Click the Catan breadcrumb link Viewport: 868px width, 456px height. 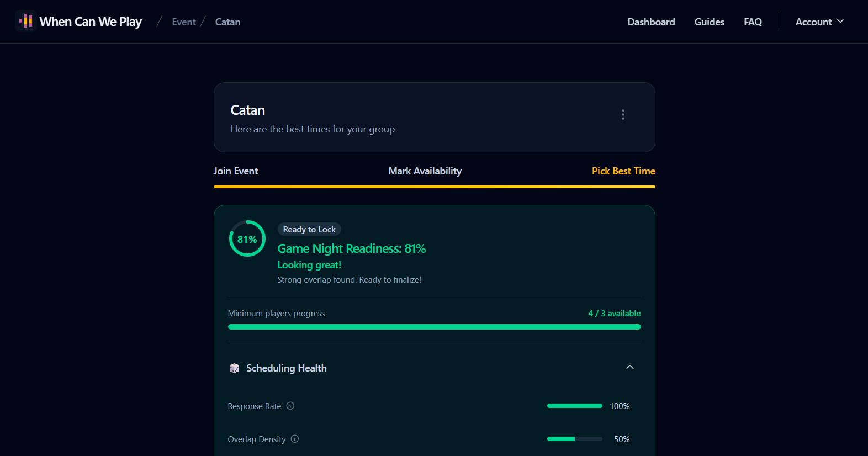[x=227, y=22]
